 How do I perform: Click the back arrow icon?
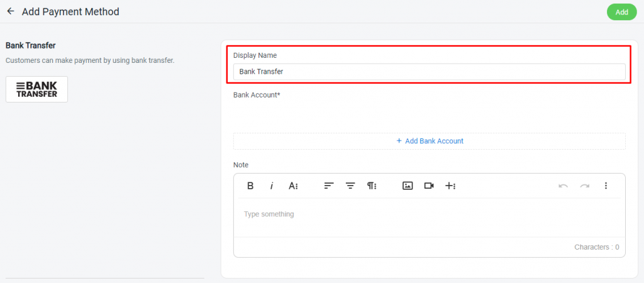(x=11, y=11)
